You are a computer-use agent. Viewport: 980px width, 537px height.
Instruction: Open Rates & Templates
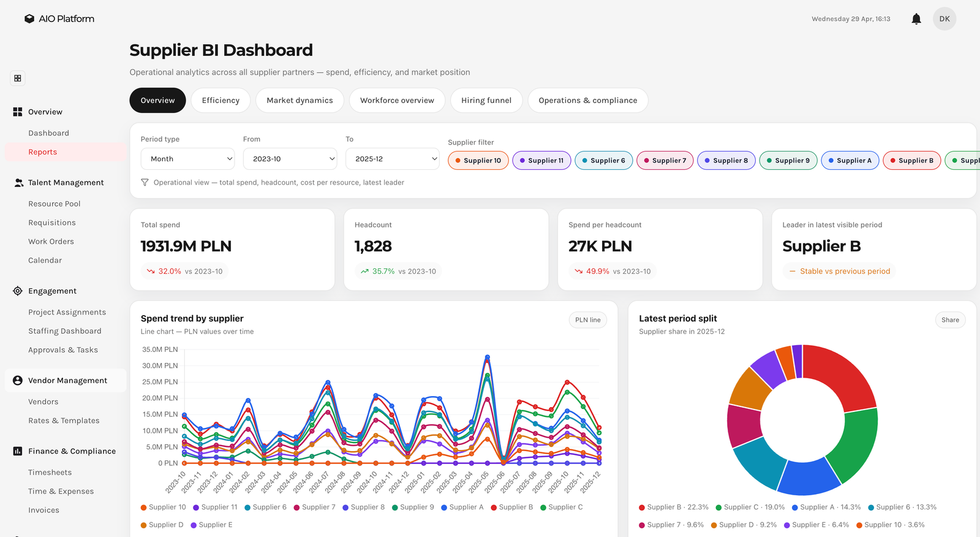pyautogui.click(x=64, y=421)
